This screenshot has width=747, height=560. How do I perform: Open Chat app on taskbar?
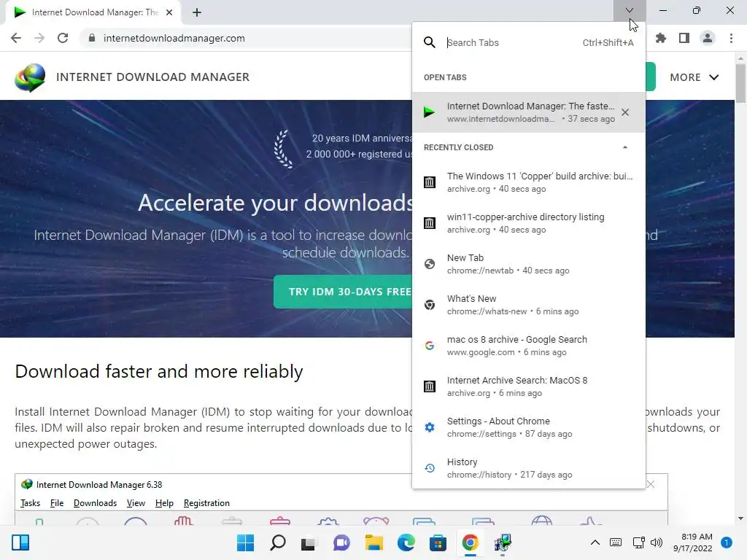341,542
